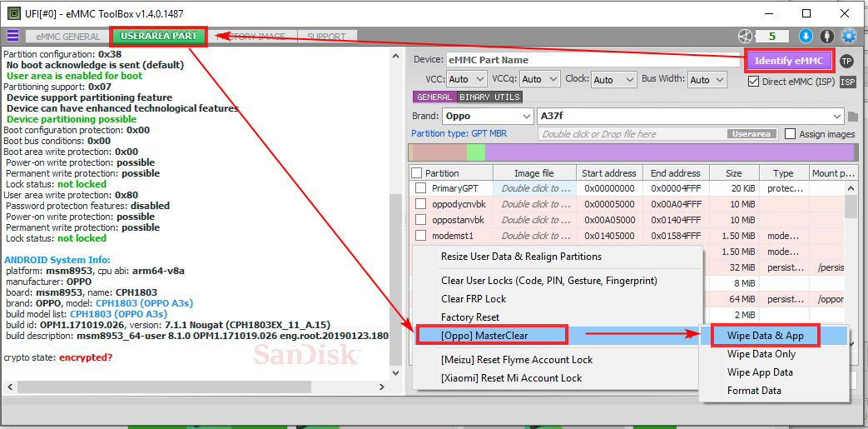Click the round TP icon
The image size is (868, 429).
(846, 61)
